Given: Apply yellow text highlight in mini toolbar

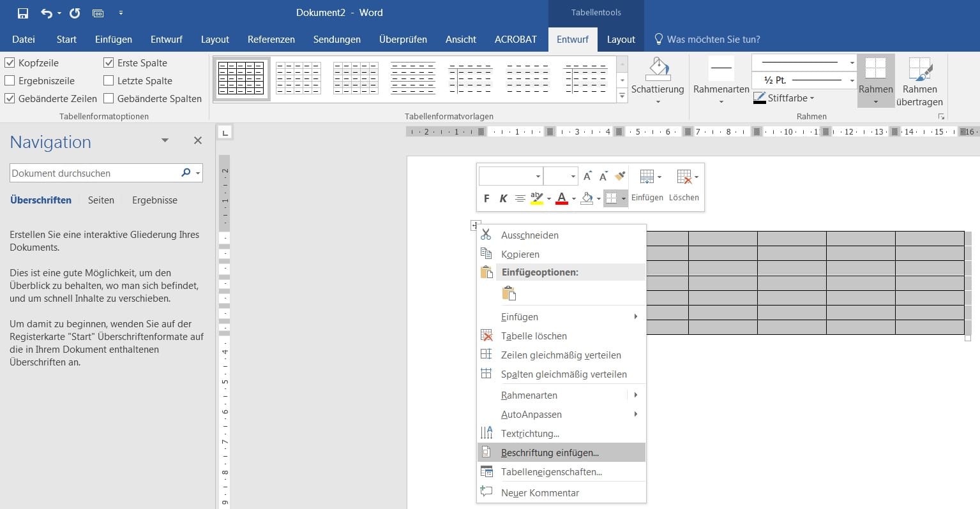Looking at the screenshot, I should click(537, 198).
